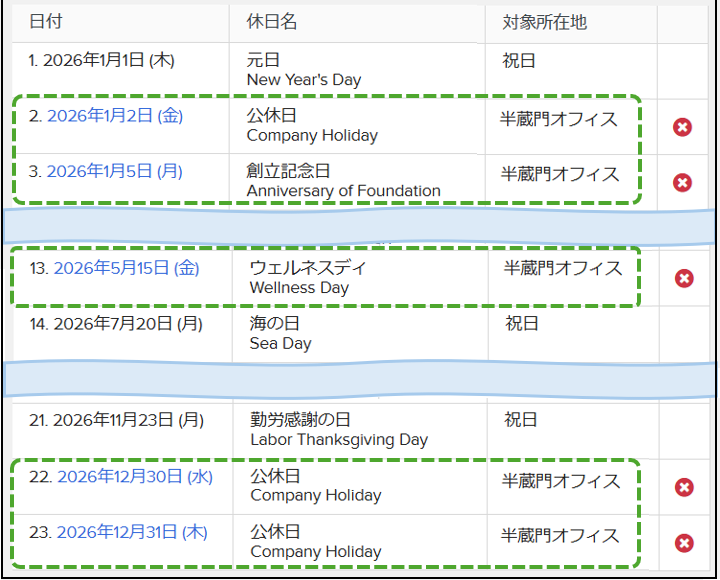This screenshot has width=720, height=580.
Task: Select the 勤労感謝の日 Labor Thanksgiving Day row
Action: (360, 430)
